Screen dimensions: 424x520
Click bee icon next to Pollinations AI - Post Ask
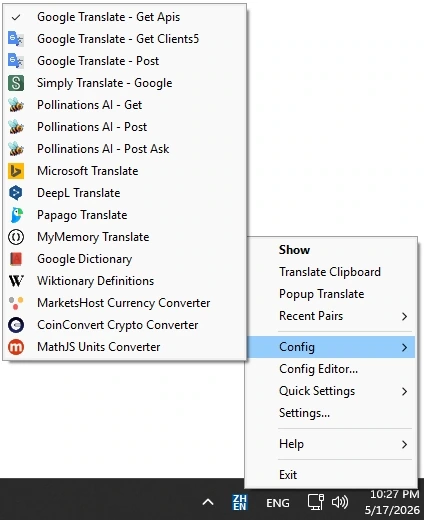(x=16, y=149)
